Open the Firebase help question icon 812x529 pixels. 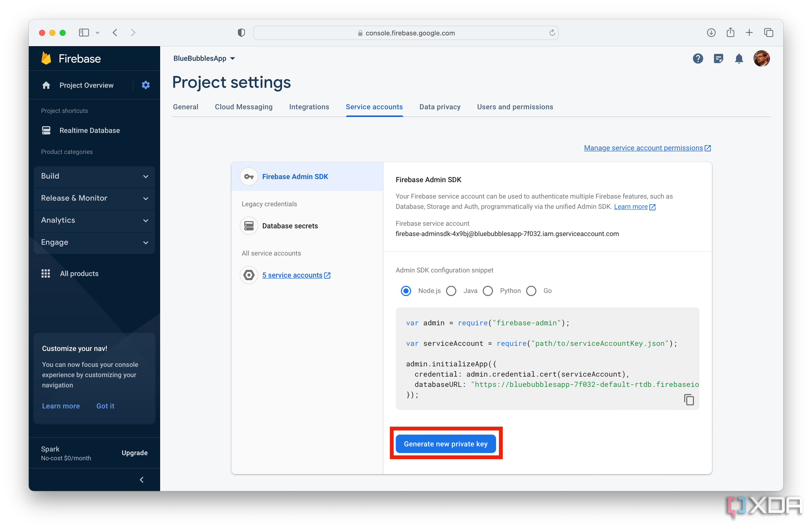click(698, 59)
